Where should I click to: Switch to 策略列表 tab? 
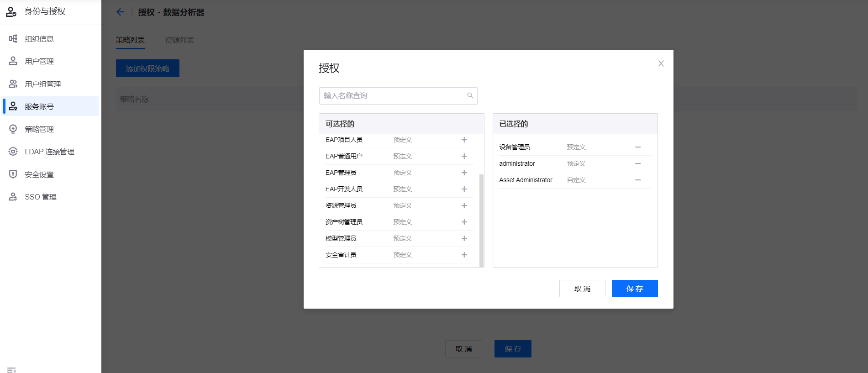[130, 40]
